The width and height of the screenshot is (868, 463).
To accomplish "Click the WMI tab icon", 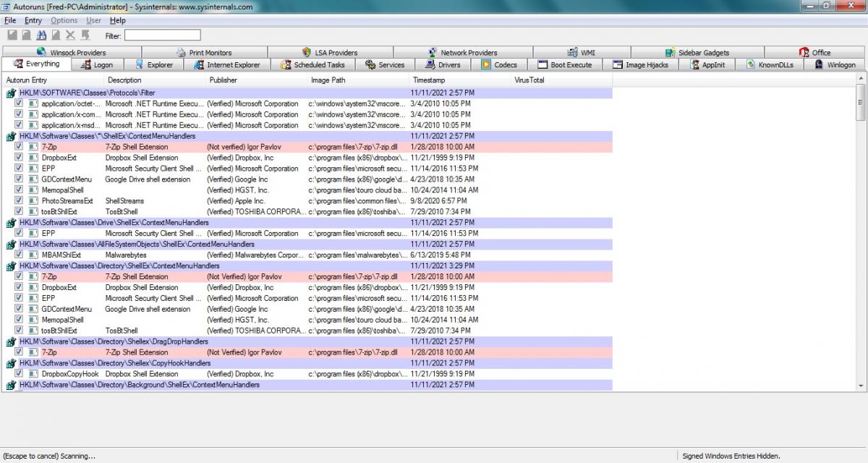I will 573,52.
